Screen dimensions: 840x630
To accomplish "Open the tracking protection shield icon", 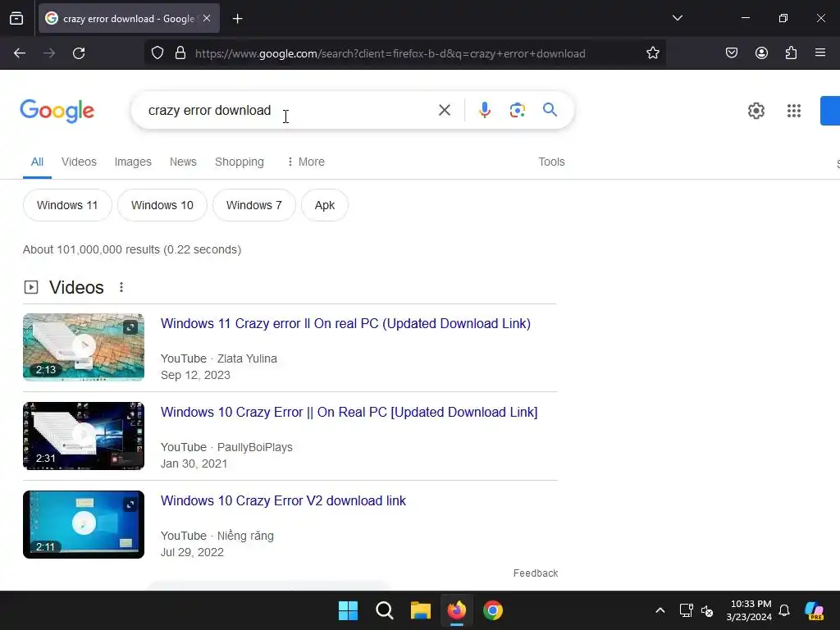I will click(157, 53).
